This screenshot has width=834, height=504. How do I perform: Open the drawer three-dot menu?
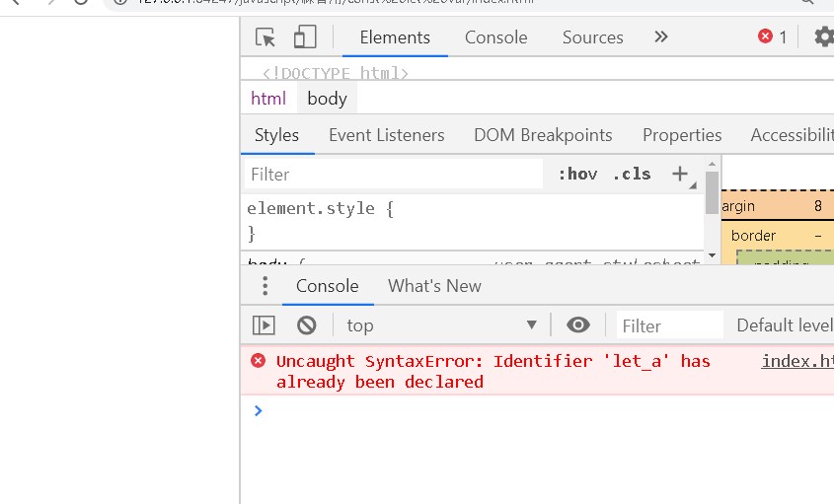(265, 286)
